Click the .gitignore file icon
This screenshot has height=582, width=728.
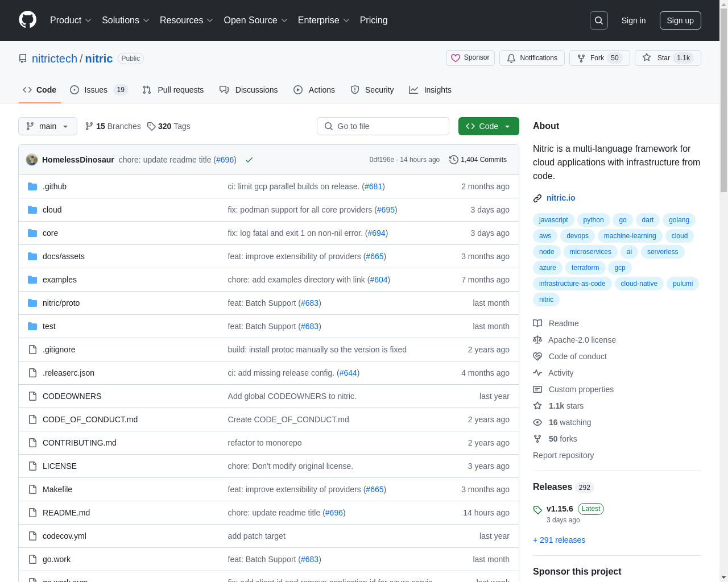tap(32, 350)
